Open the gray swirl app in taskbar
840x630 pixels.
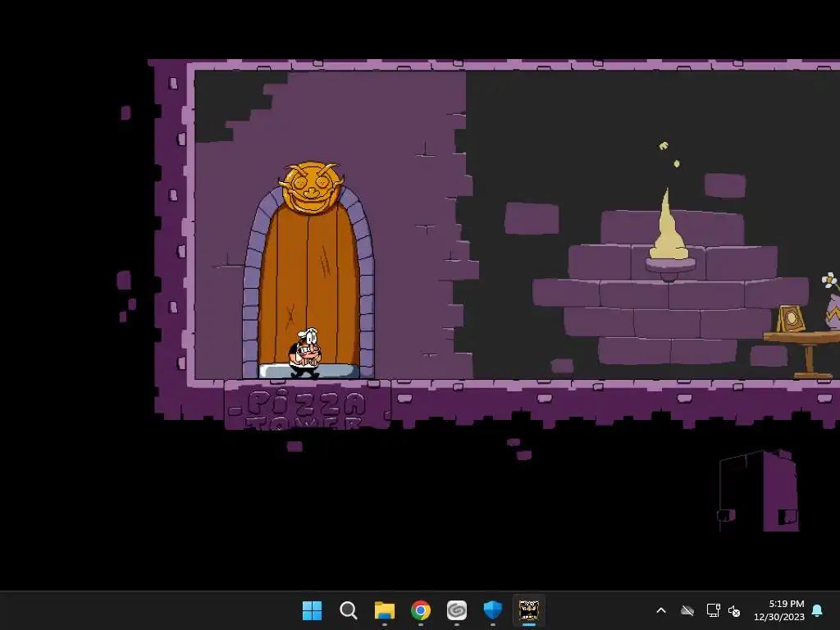point(456,610)
